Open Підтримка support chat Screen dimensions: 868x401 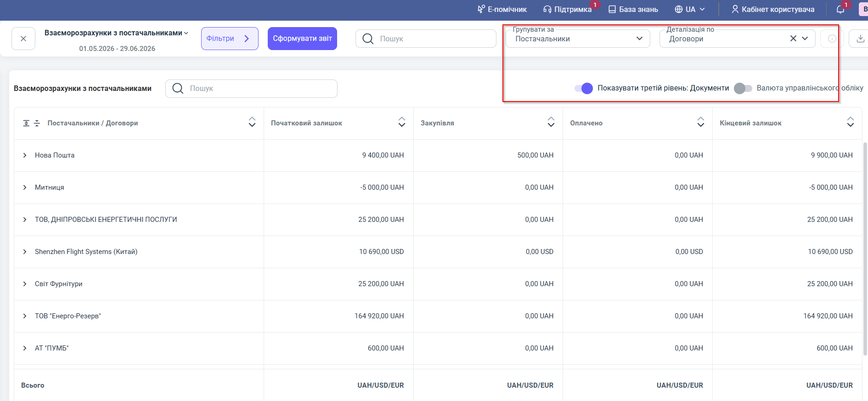click(x=567, y=9)
